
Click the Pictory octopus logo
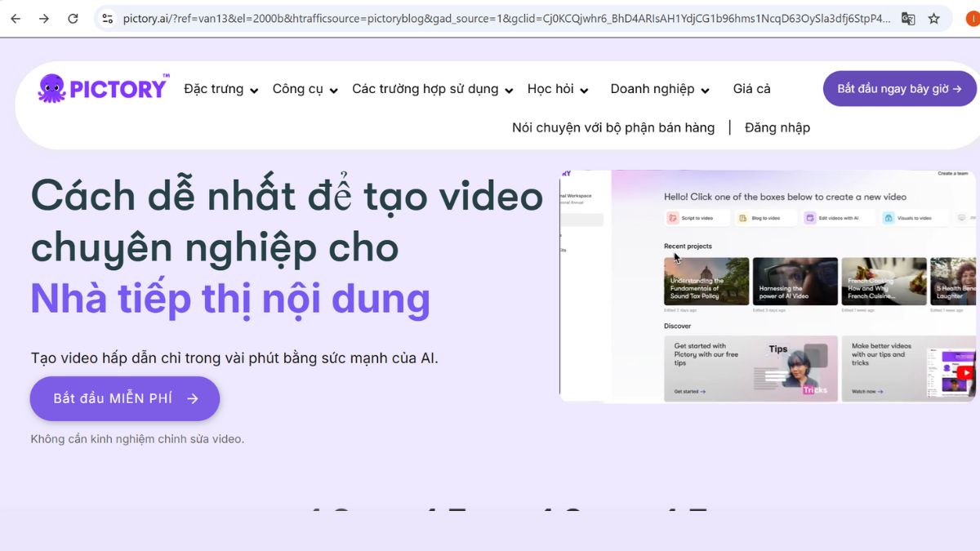51,88
